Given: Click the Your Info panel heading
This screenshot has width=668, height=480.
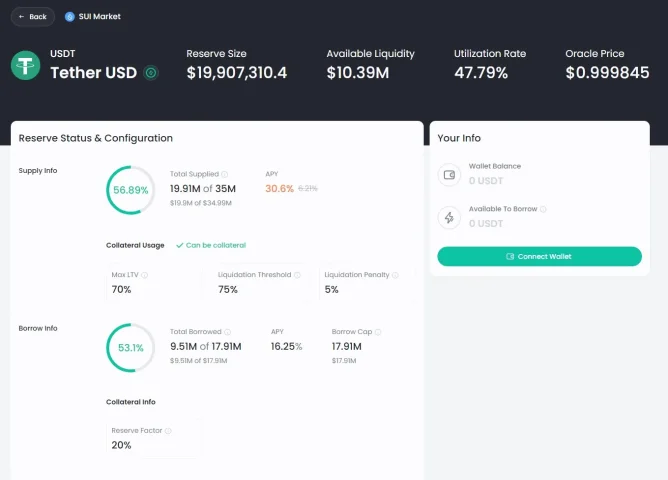Looking at the screenshot, I should (x=459, y=138).
